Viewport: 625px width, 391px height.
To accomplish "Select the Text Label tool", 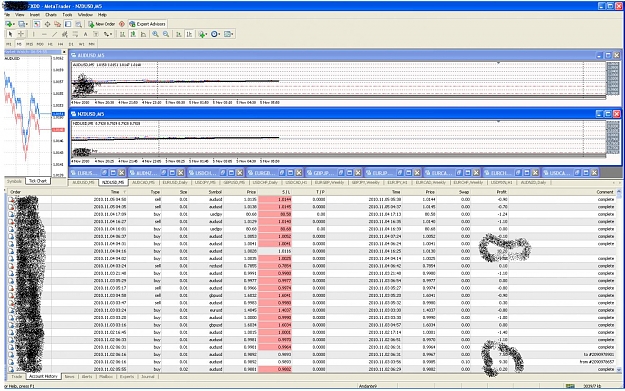I will tap(96, 34).
